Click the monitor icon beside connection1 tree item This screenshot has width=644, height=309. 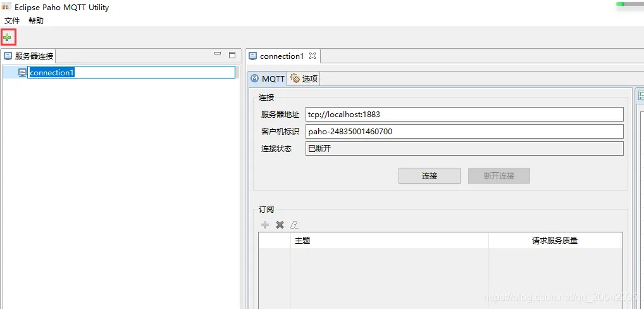pyautogui.click(x=23, y=73)
